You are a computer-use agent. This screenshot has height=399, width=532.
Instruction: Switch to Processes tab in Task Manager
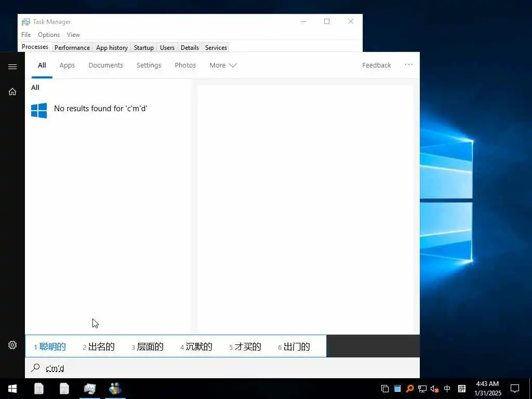(x=35, y=47)
